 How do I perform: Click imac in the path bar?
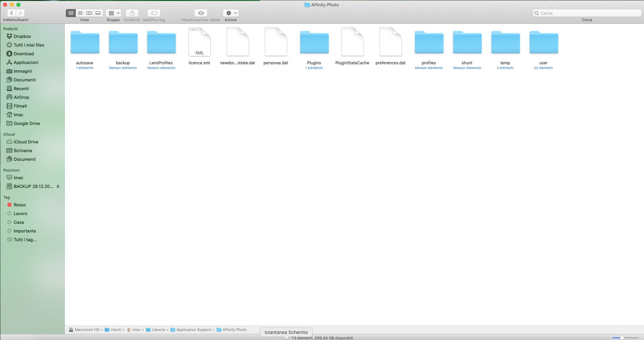[133, 330]
